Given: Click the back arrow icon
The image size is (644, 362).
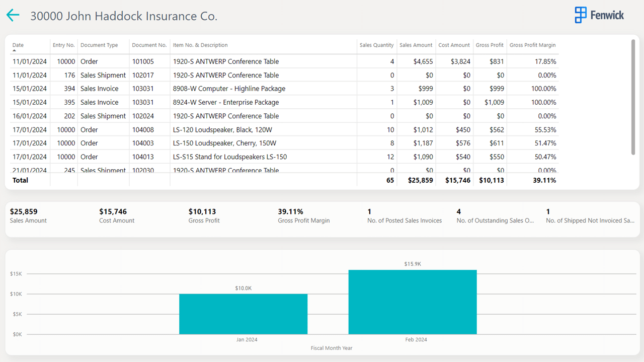Looking at the screenshot, I should (x=13, y=15).
